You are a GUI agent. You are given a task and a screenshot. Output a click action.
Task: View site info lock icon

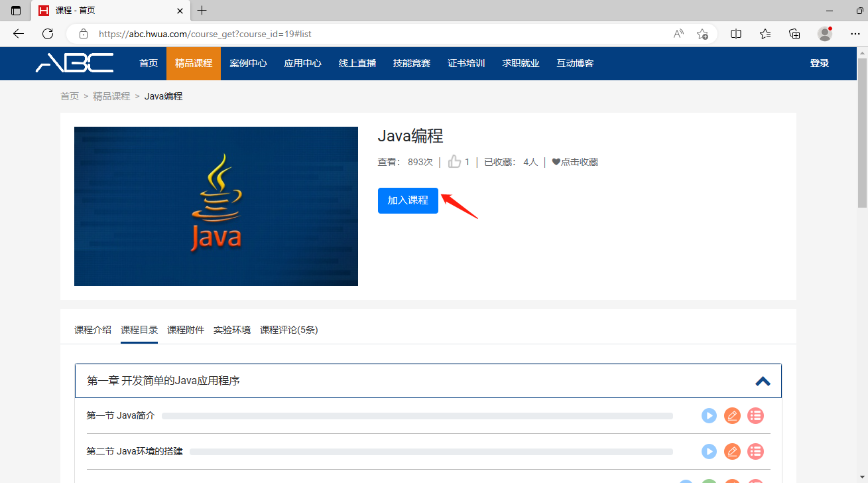point(83,34)
